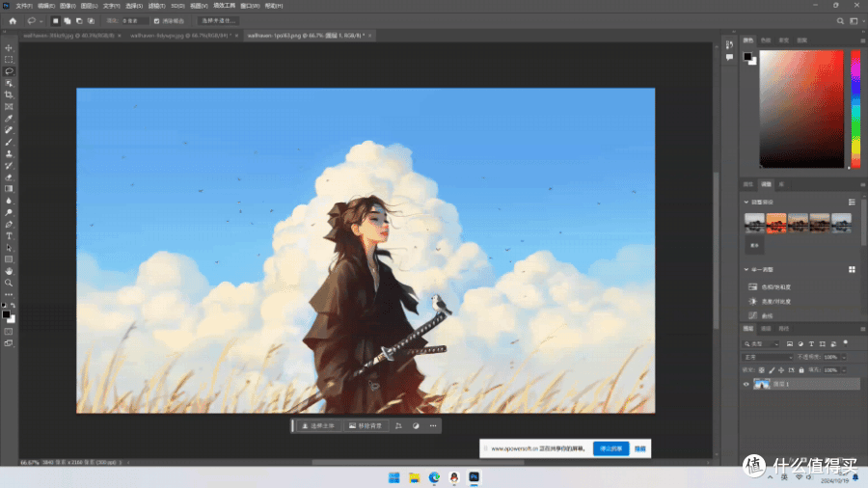The width and height of the screenshot is (868, 488).
Task: Open the layer filter type dropdown
Action: [x=761, y=344]
